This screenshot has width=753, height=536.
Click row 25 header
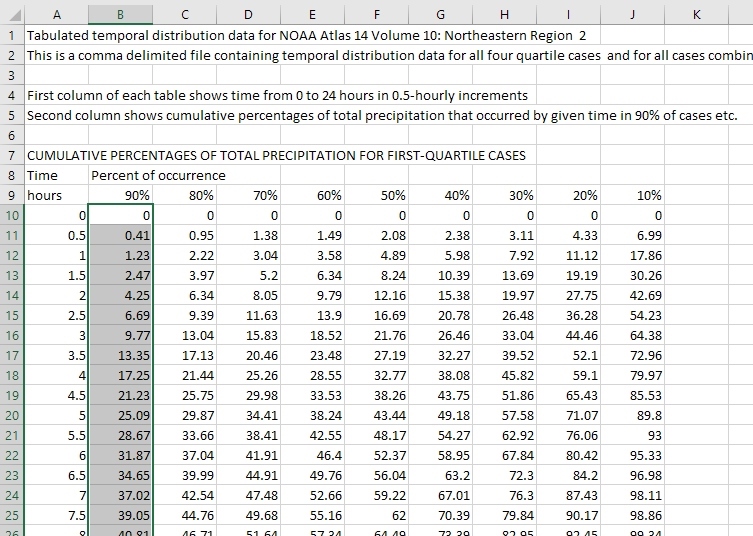(12, 515)
